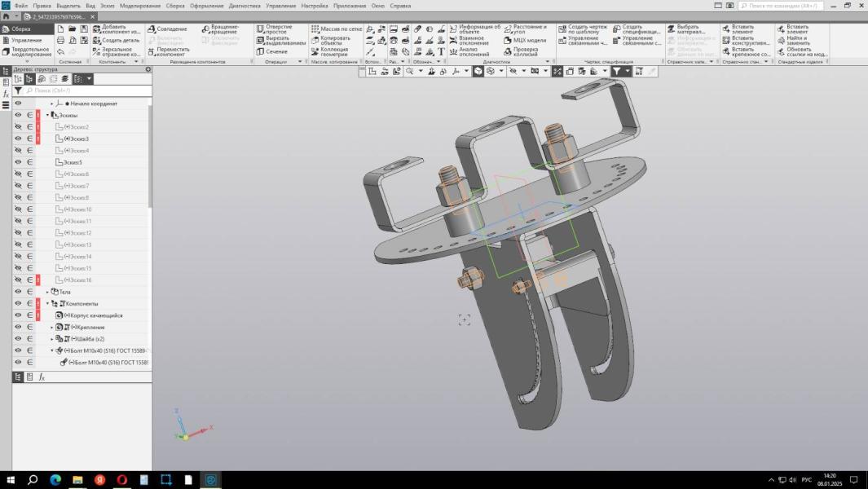Select the Копировать объекты tool
The height and width of the screenshot is (489, 868).
(x=331, y=41)
